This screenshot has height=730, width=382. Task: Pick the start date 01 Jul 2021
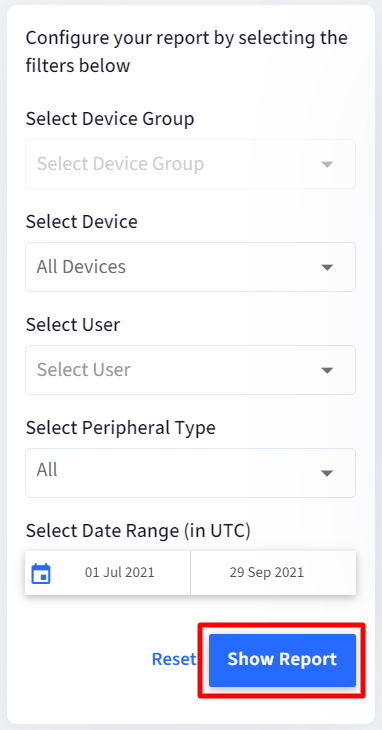click(119, 572)
